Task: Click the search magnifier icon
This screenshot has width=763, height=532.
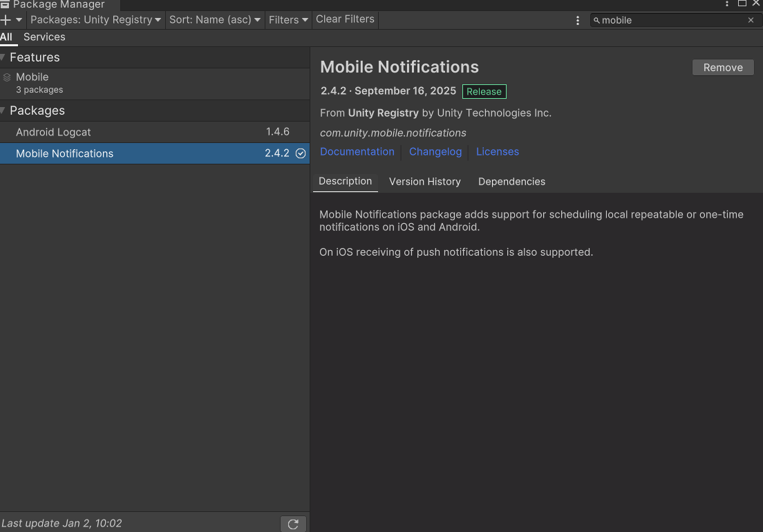Action: coord(596,21)
